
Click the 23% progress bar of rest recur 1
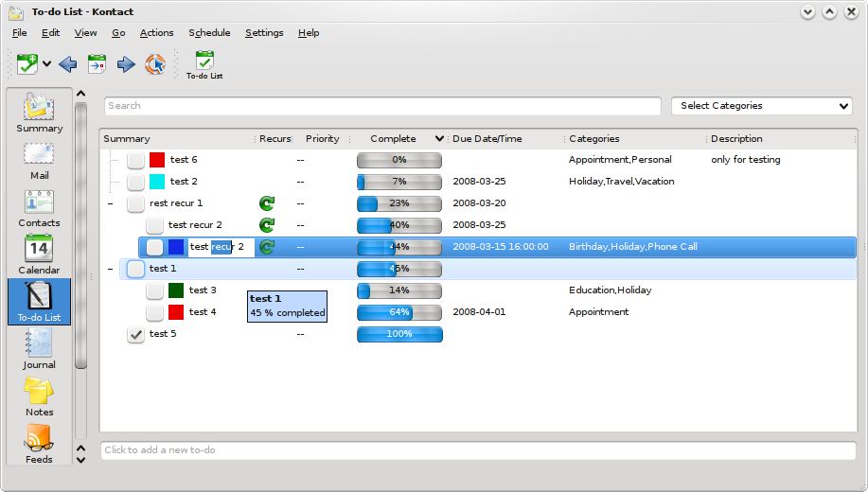[399, 203]
